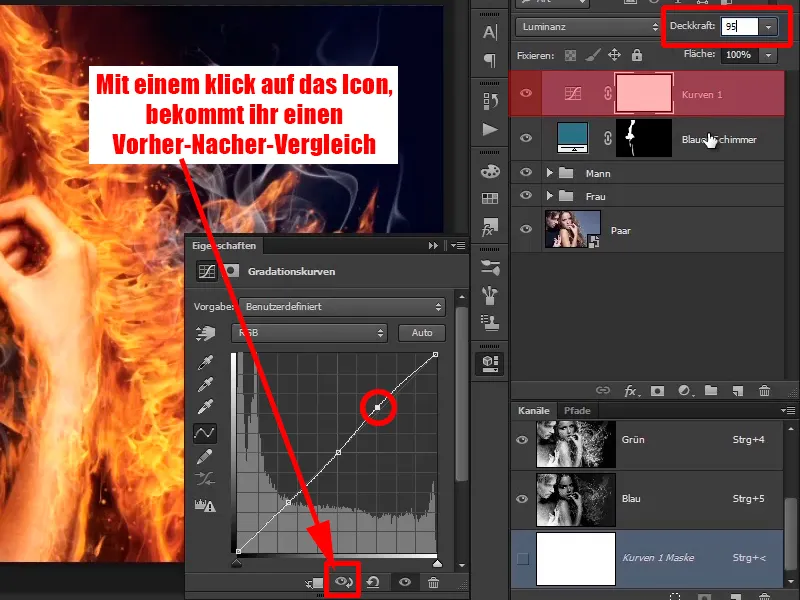Delete layer with Layers panel trash
The width and height of the screenshot is (800, 600).
click(x=764, y=391)
